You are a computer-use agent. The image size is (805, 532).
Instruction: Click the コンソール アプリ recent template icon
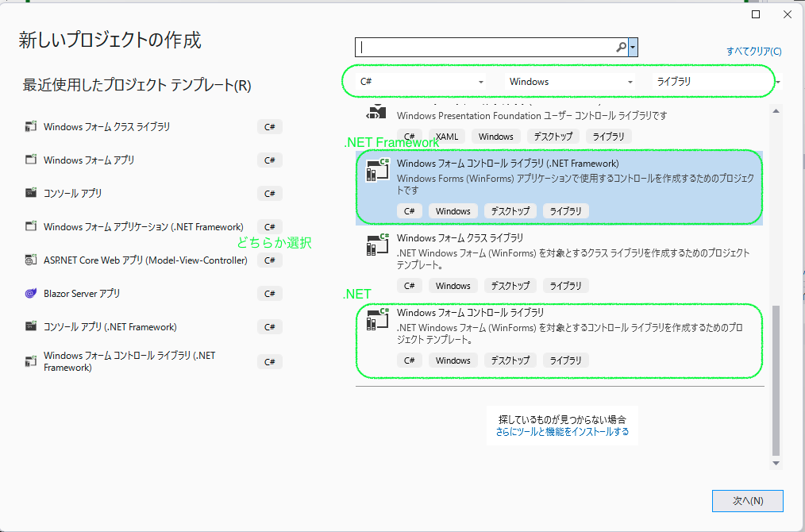click(31, 193)
